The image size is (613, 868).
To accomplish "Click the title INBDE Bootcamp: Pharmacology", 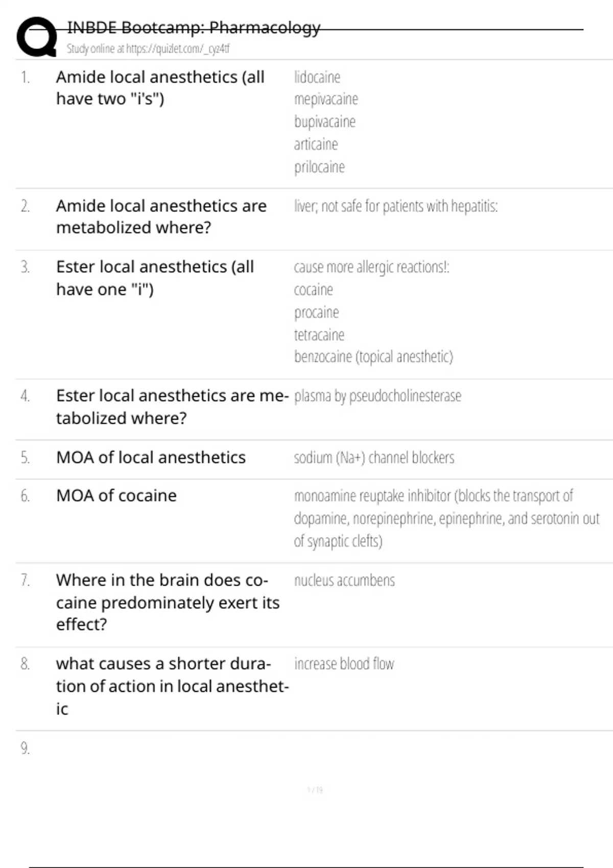I will [194, 27].
